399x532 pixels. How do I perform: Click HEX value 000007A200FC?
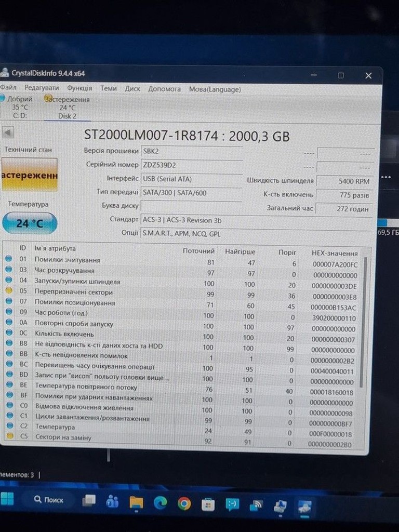pyautogui.click(x=335, y=264)
